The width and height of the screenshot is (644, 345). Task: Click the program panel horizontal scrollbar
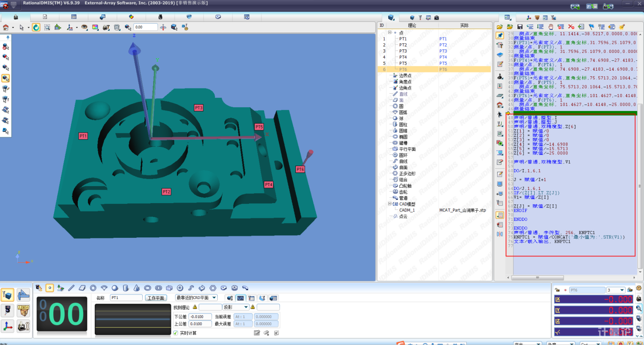coord(537,277)
